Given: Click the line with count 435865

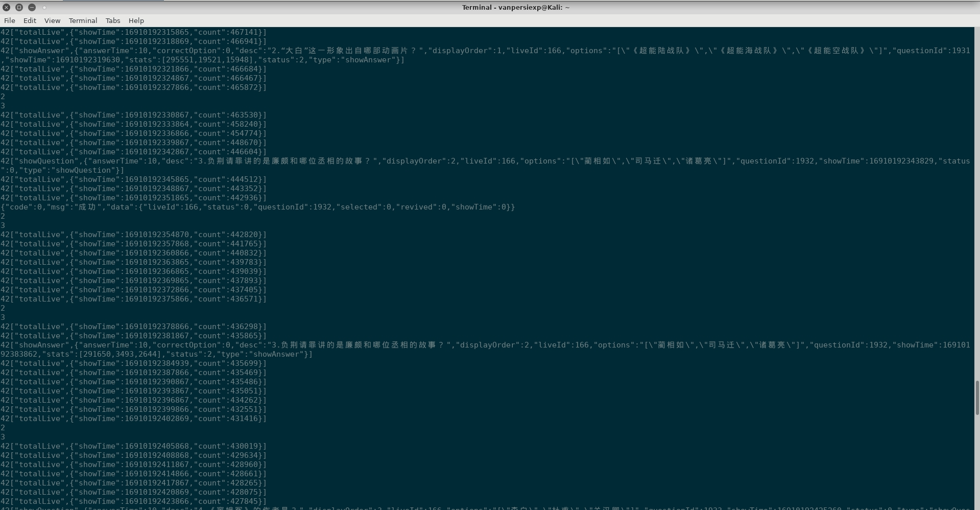Looking at the screenshot, I should (133, 336).
